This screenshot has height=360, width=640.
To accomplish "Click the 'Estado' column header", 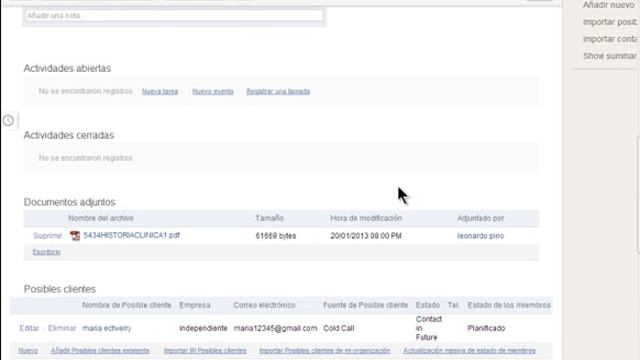I will pyautogui.click(x=428, y=305).
